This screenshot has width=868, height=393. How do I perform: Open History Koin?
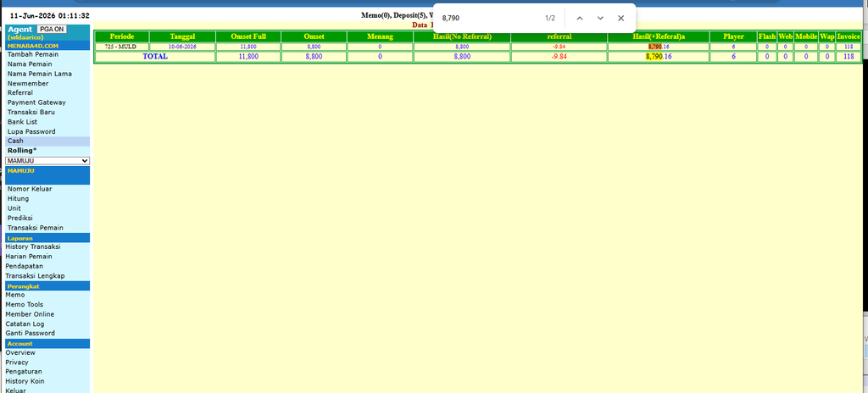25,381
